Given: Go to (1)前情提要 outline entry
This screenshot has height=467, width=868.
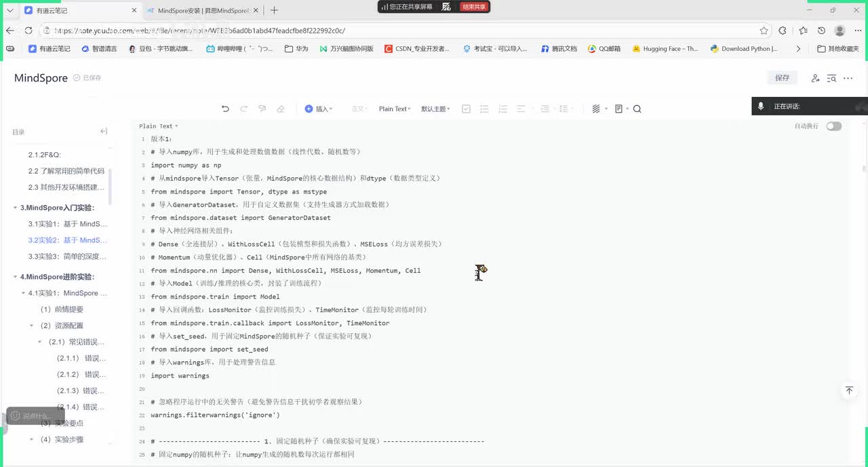Looking at the screenshot, I should pyautogui.click(x=62, y=310).
